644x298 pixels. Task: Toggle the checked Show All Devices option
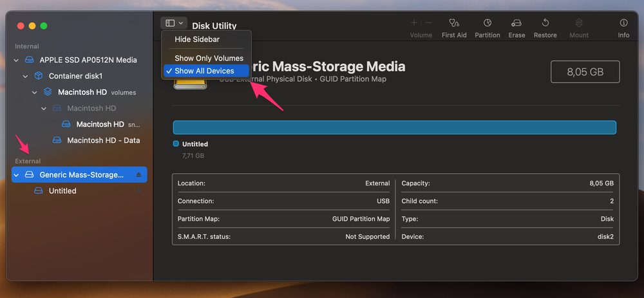coord(204,71)
